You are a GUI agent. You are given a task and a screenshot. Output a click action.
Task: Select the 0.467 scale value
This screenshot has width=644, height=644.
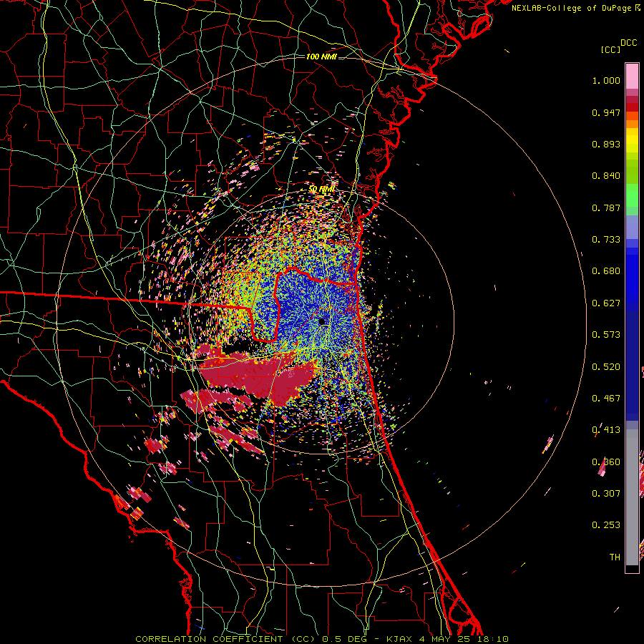click(606, 399)
